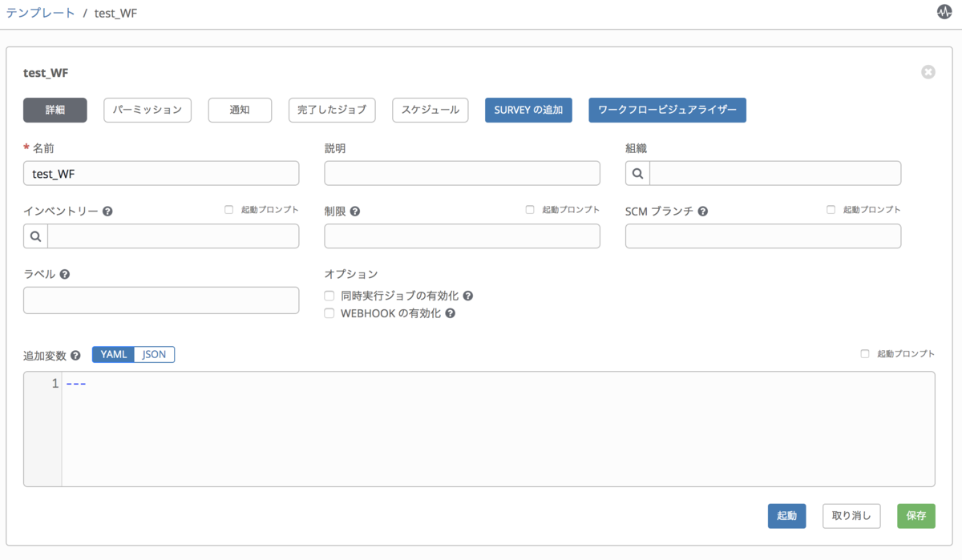
Task: Click the 制限 input field
Action: pos(462,236)
